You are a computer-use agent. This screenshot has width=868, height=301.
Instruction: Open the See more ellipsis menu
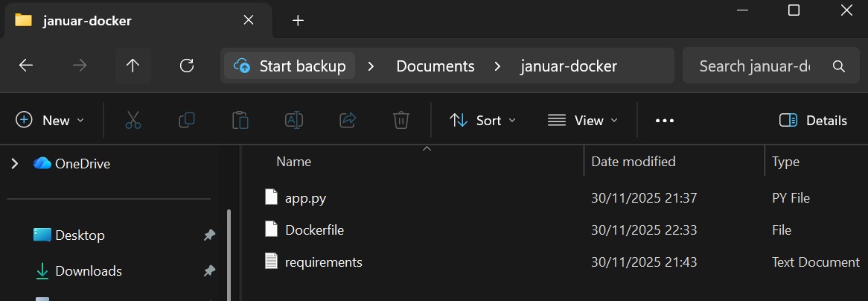pos(664,120)
